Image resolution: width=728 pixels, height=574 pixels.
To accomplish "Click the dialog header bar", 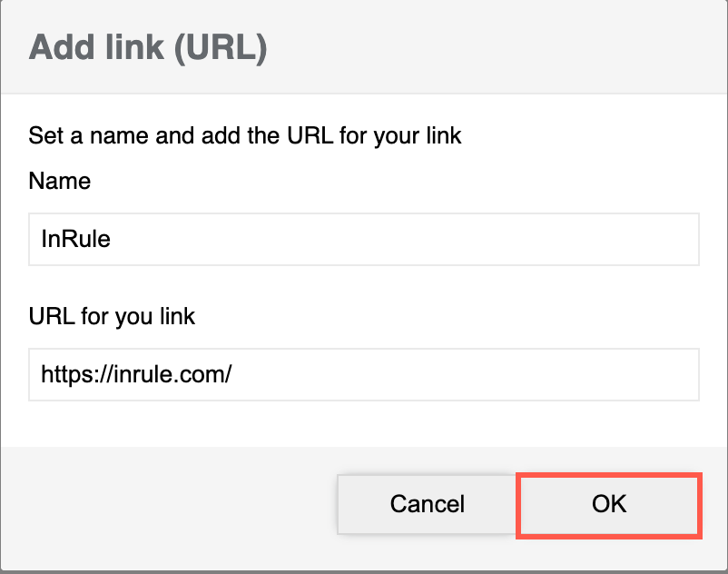I will tap(363, 44).
